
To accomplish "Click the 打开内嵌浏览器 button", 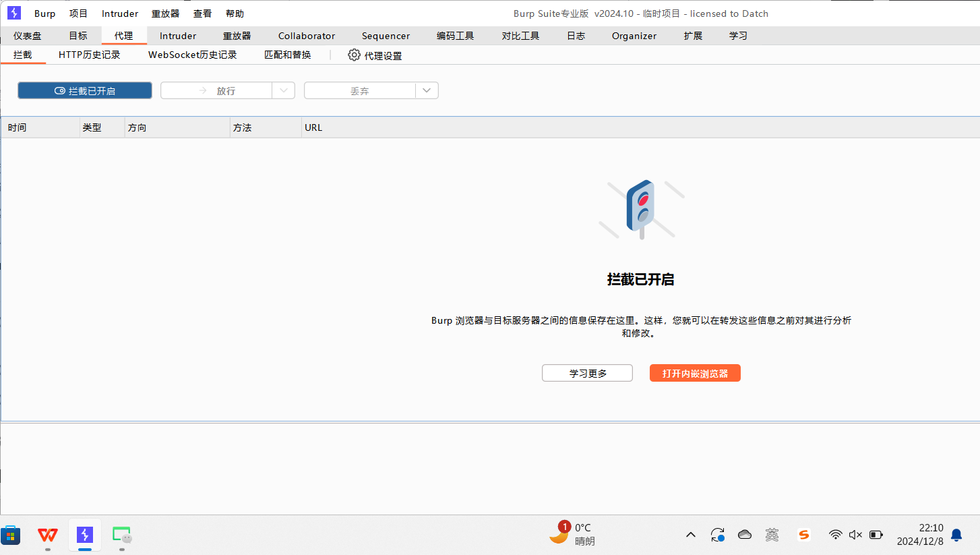I will pyautogui.click(x=695, y=373).
